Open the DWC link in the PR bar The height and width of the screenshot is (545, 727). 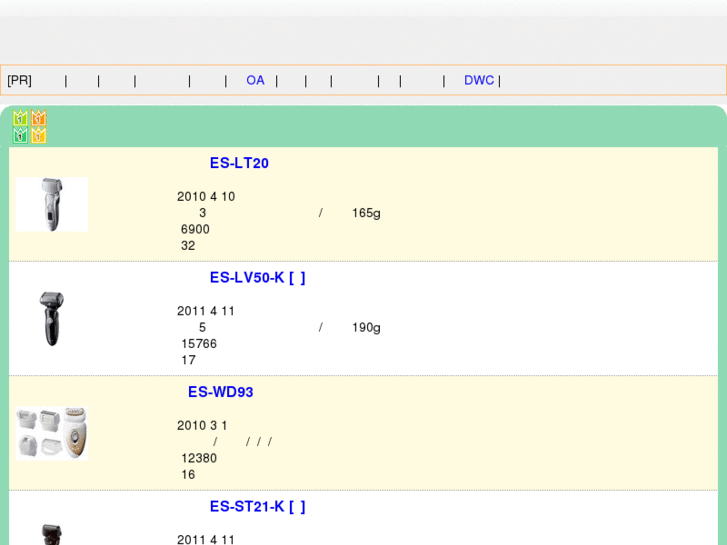479,80
